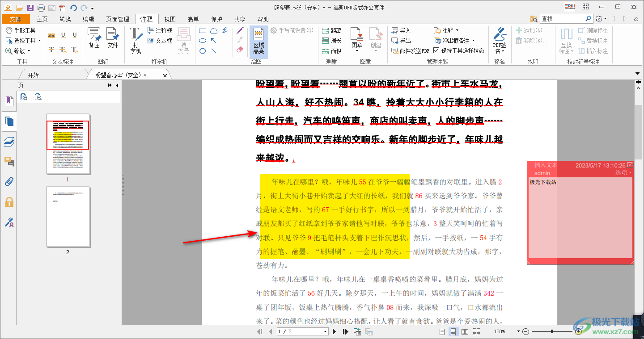Select the Perimeter (周长) measuring tool
The height and width of the screenshot is (339, 644).
tap(332, 41)
